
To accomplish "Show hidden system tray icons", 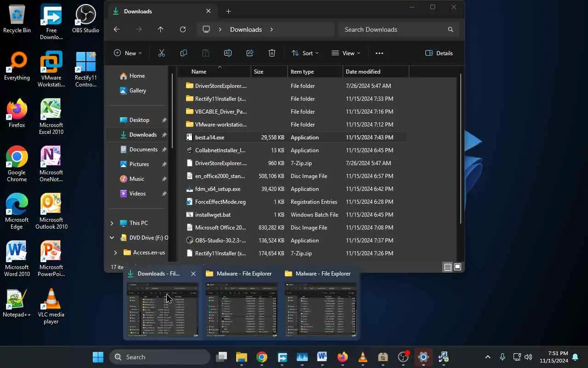I will click(488, 357).
